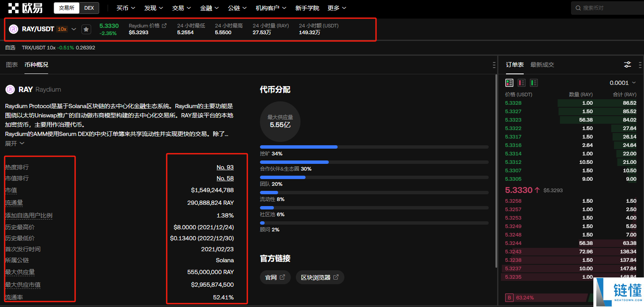Show combined buy and sell order book view
Screen dimensions: 644x307
point(509,83)
